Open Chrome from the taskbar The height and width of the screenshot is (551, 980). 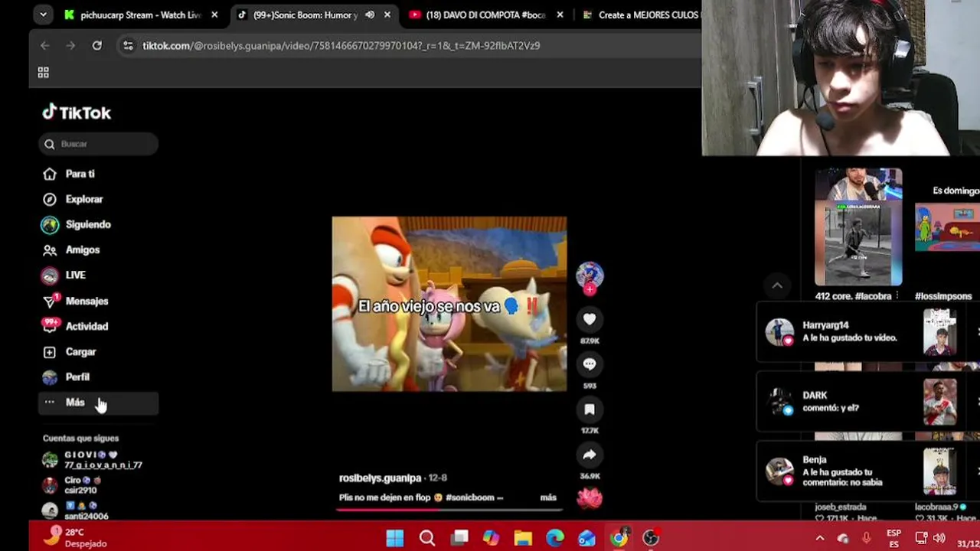pos(619,538)
